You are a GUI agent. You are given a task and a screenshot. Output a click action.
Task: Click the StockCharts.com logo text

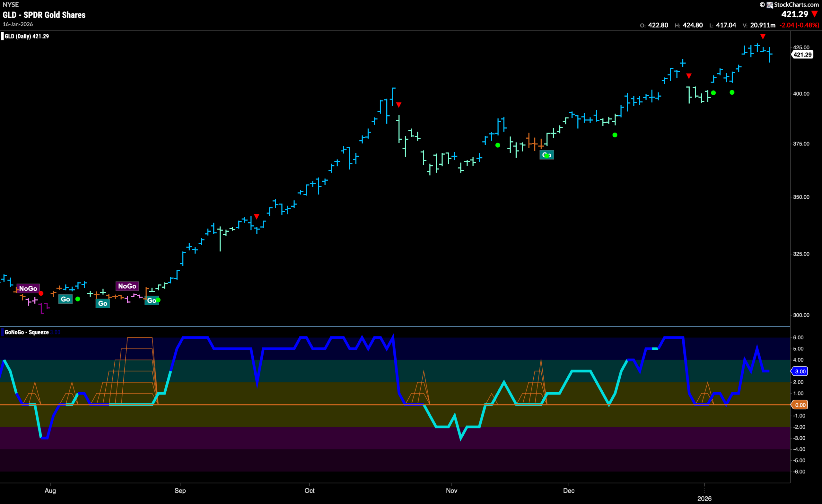coord(796,5)
